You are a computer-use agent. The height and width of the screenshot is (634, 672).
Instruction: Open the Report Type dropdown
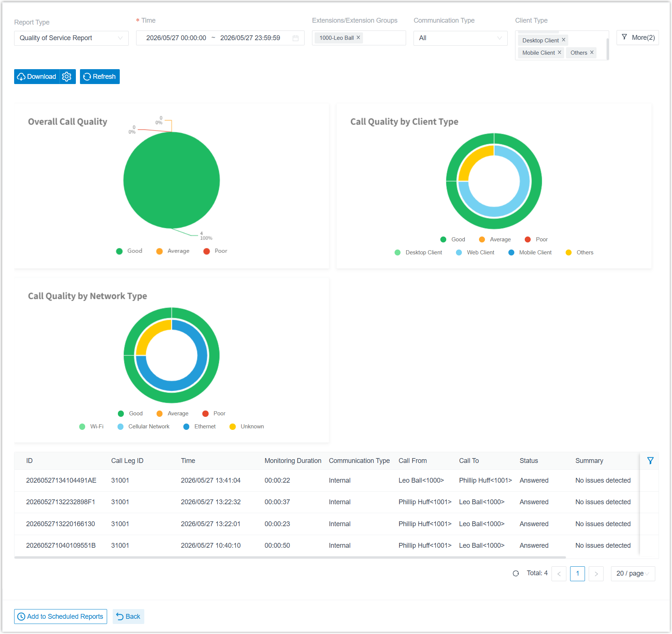(71, 38)
